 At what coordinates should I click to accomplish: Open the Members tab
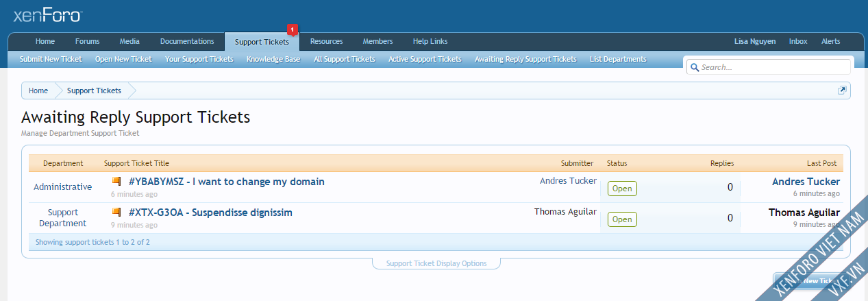[x=378, y=41]
